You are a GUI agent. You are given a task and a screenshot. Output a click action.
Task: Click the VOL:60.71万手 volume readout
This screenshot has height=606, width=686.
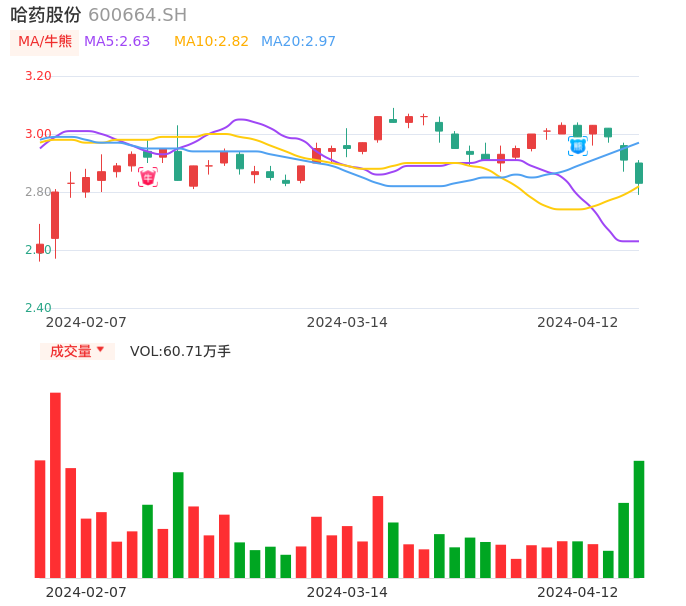[180, 351]
